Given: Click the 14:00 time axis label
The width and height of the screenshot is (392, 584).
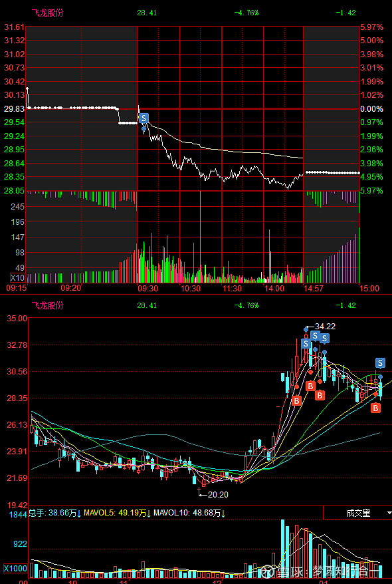Looking at the screenshot, I should pos(274,289).
